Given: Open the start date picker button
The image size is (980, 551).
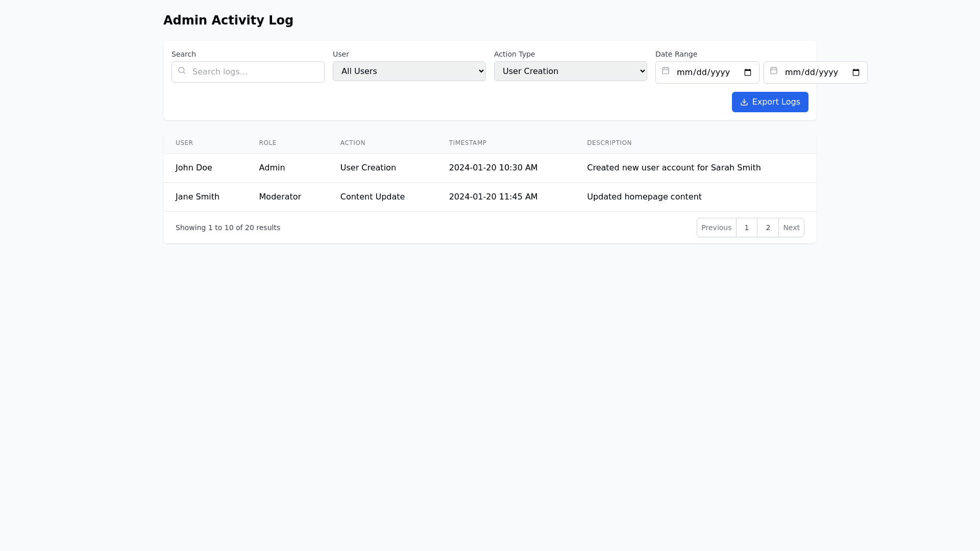Looking at the screenshot, I should [748, 72].
